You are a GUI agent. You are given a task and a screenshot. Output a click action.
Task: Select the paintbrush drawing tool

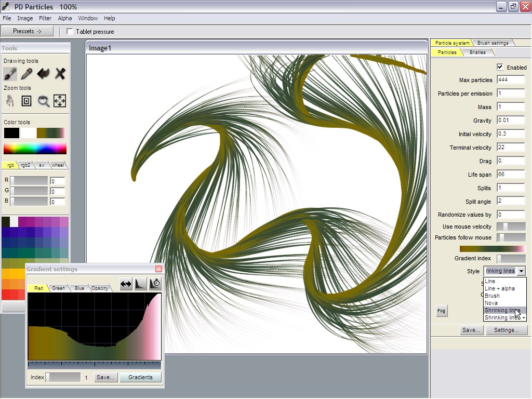click(x=10, y=73)
